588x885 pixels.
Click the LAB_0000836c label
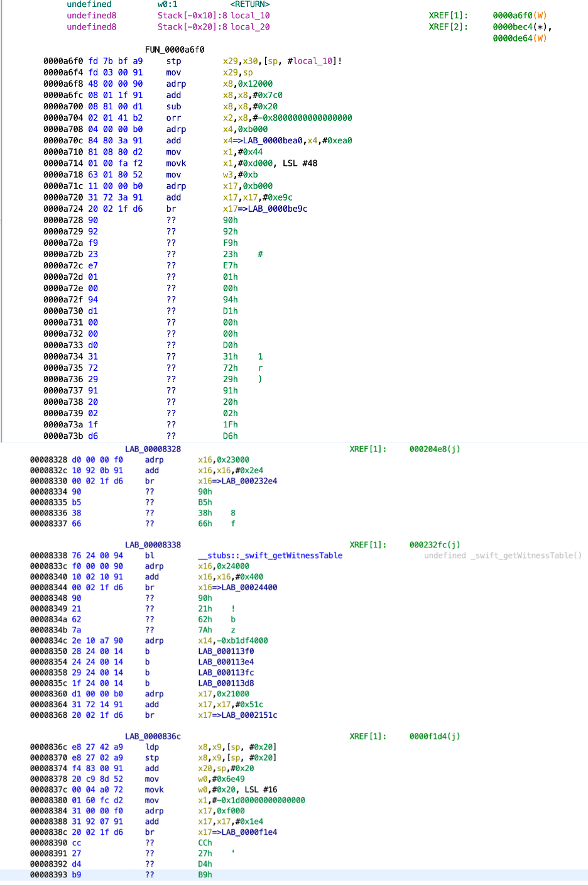(x=153, y=737)
